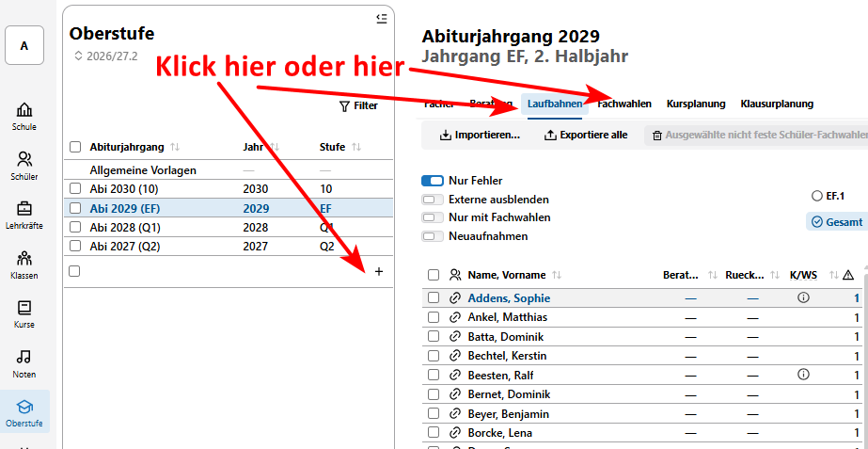Click the link icon next to Batta, Dominik
Screen dimensions: 868x449
(x=455, y=336)
